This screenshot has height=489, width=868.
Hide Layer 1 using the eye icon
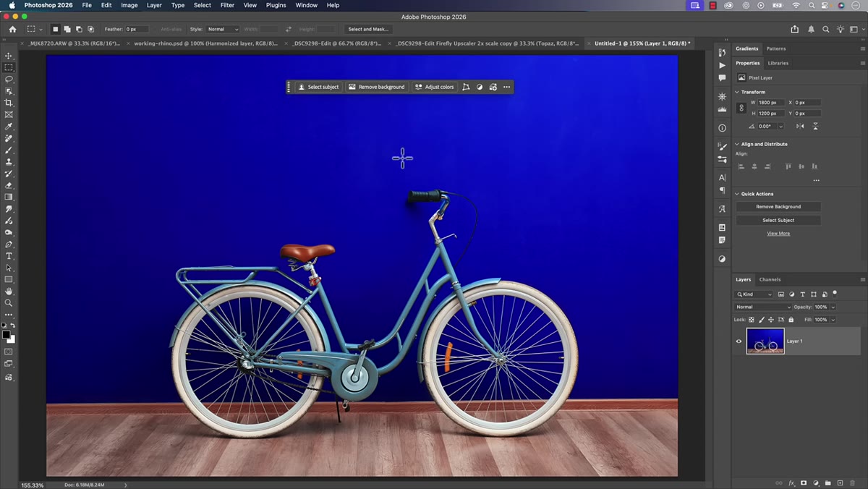click(x=739, y=341)
